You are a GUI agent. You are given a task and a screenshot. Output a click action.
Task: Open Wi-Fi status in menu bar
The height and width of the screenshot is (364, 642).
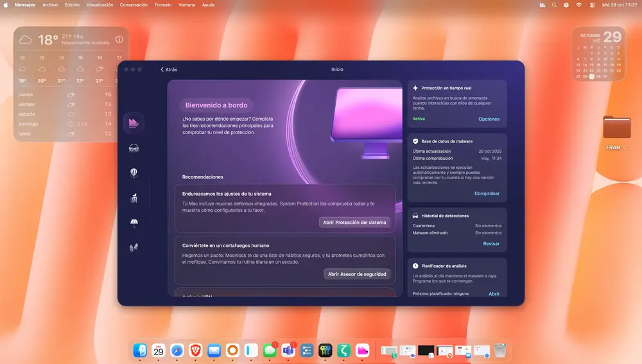578,5
